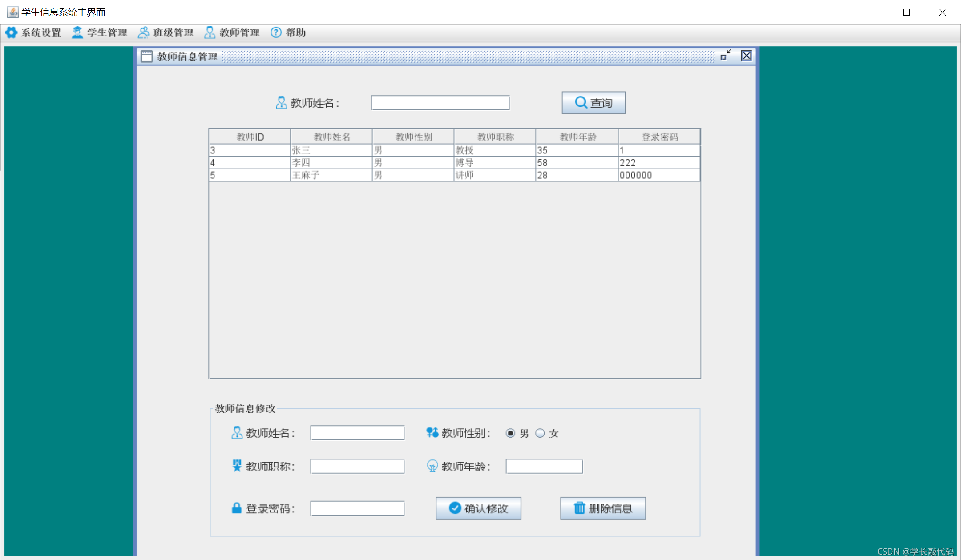Click the teacher name search input field
The image size is (961, 560).
pyautogui.click(x=440, y=102)
